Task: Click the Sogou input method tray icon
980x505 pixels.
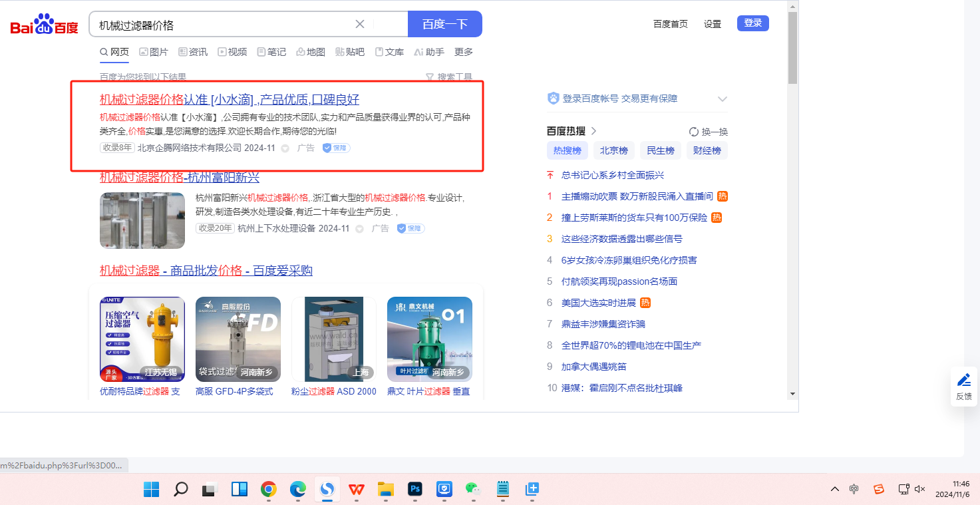Action: pos(879,490)
